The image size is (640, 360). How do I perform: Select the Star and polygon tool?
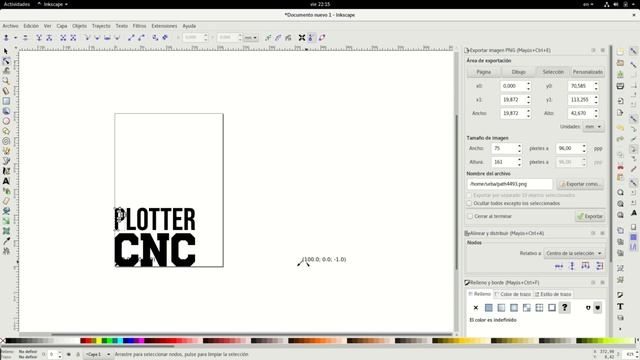(6, 131)
